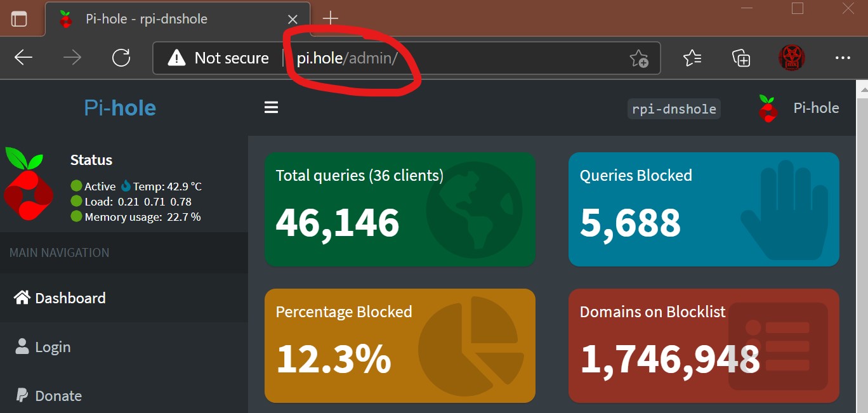Image resolution: width=868 pixels, height=413 pixels.
Task: Open the Edge settings menu with the ellipsis
Action: click(843, 57)
